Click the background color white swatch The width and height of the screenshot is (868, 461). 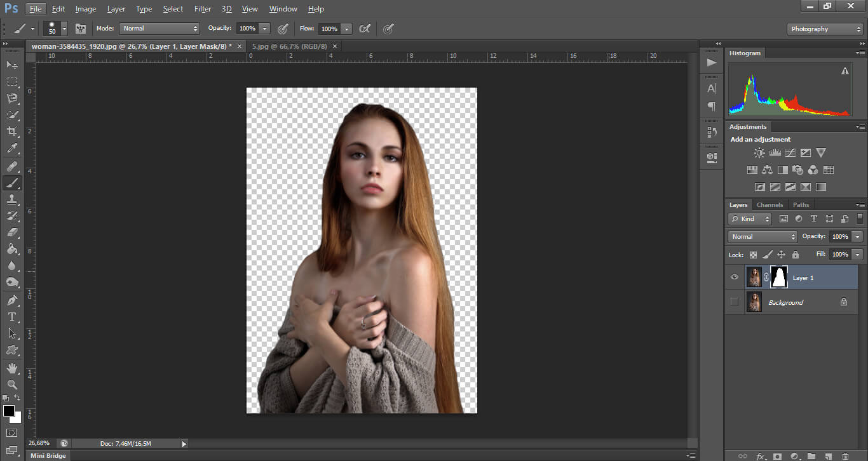point(17,418)
